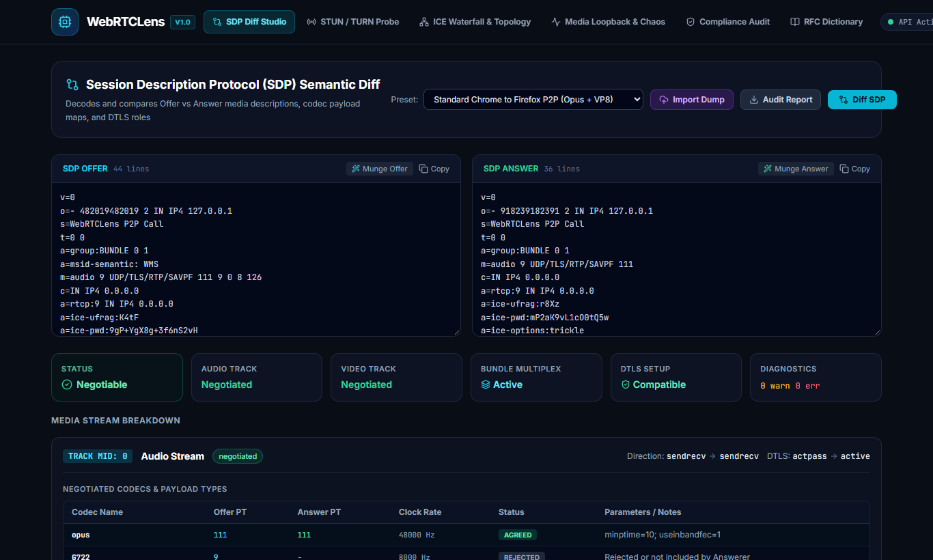Screen dimensions: 933x560
Task: Generate the Audit Report
Action: [781, 100]
